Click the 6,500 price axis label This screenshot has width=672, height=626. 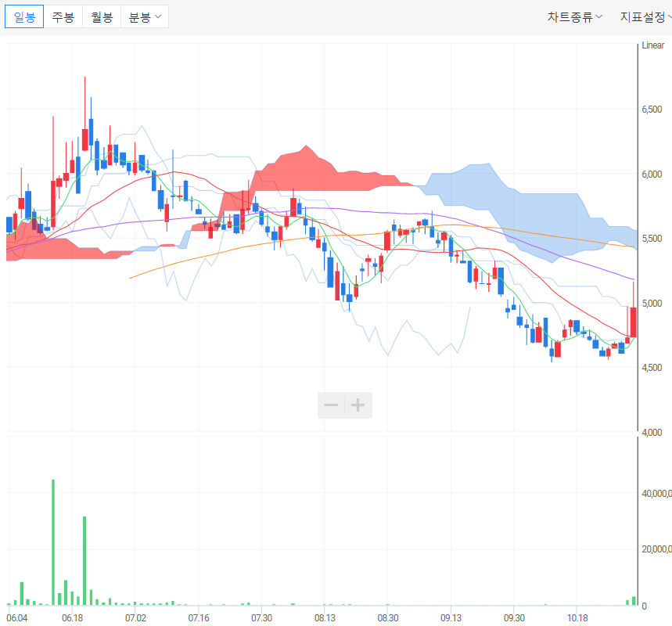pos(652,110)
